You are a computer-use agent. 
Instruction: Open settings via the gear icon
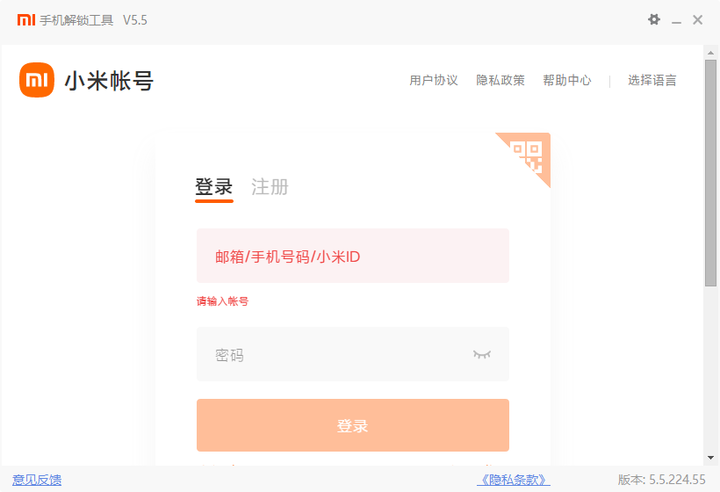(654, 20)
